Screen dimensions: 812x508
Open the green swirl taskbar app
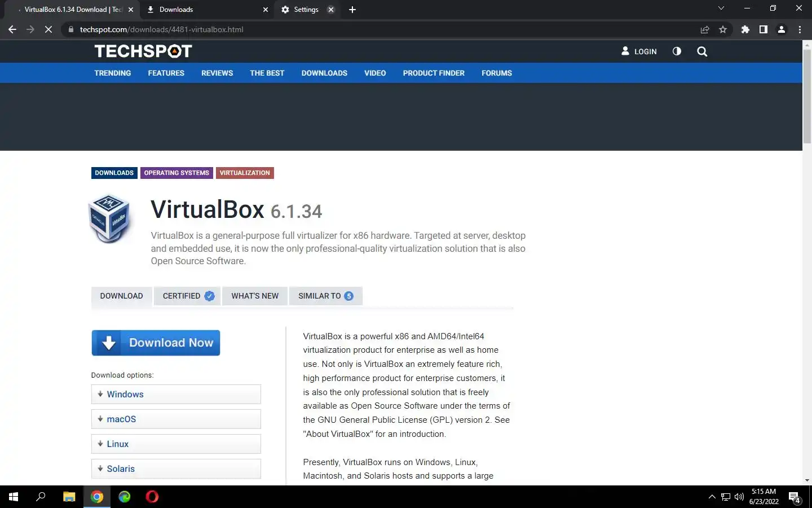pos(125,497)
